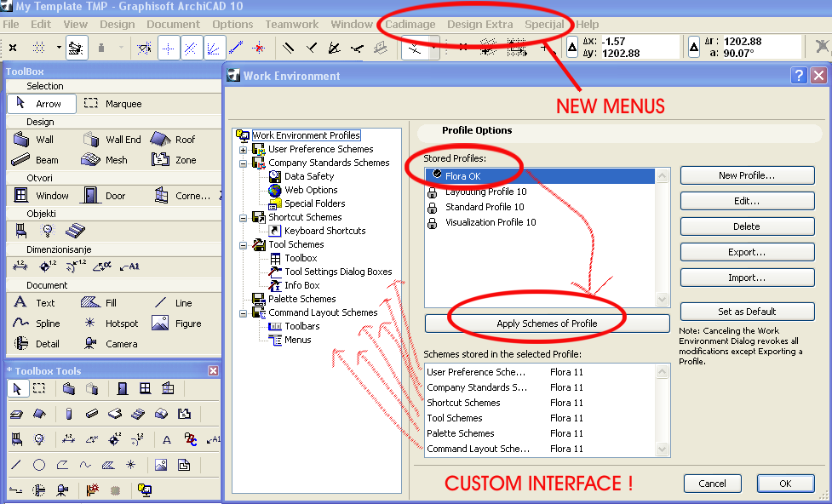
Task: Choose the Wall End tool
Action: click(x=112, y=140)
